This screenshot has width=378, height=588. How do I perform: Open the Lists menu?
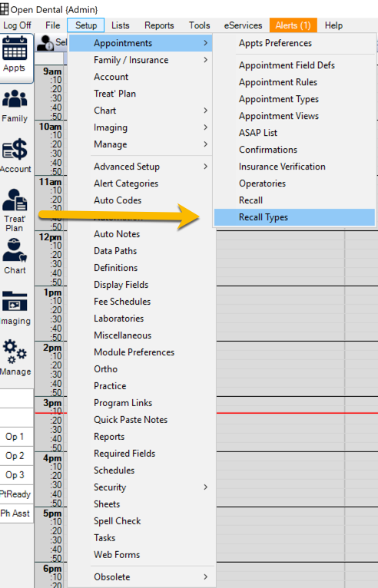[x=121, y=25]
